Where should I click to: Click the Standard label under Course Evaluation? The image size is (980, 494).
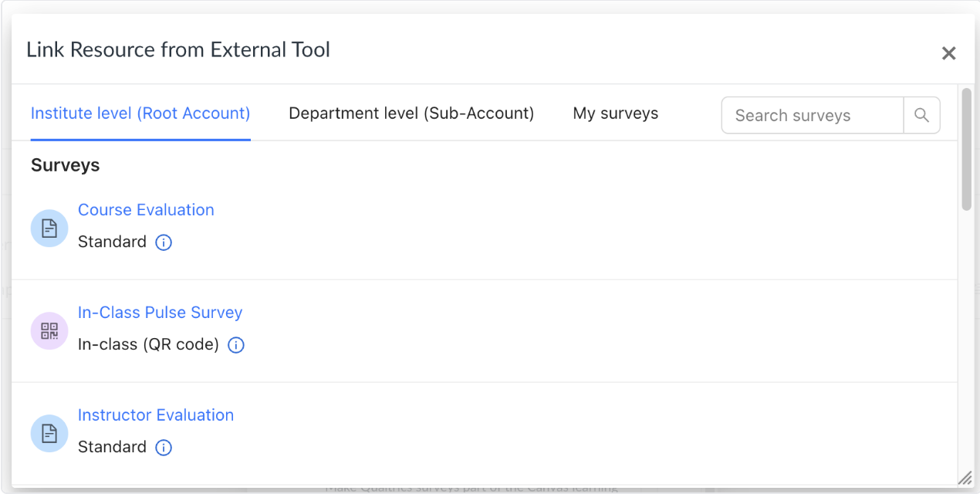tap(112, 242)
